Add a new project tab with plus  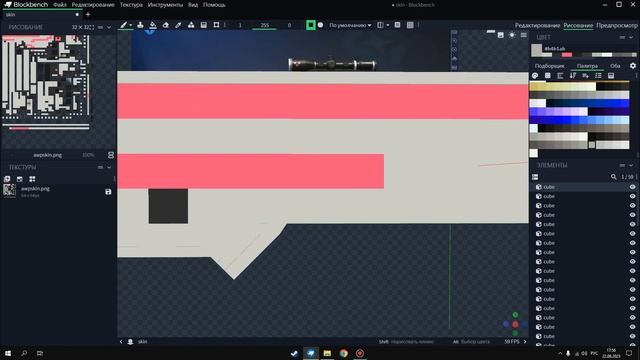[88, 14]
